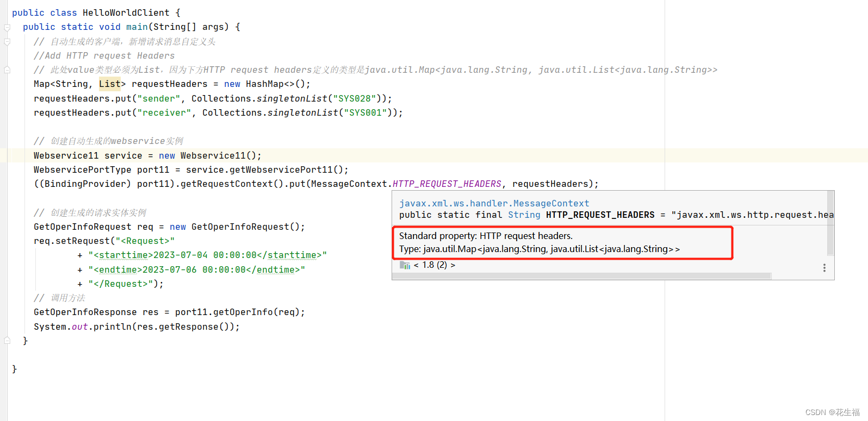Click the '调用方法' comment
868x421 pixels.
[x=60, y=298]
